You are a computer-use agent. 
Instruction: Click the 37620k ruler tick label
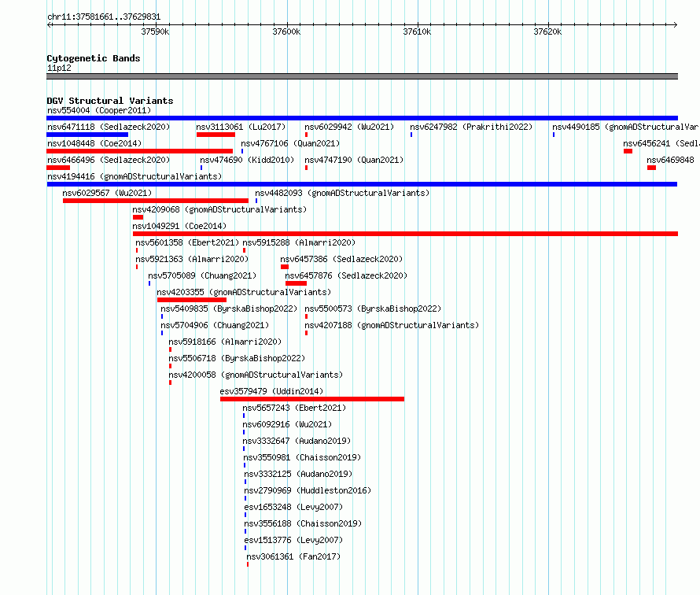click(x=547, y=32)
